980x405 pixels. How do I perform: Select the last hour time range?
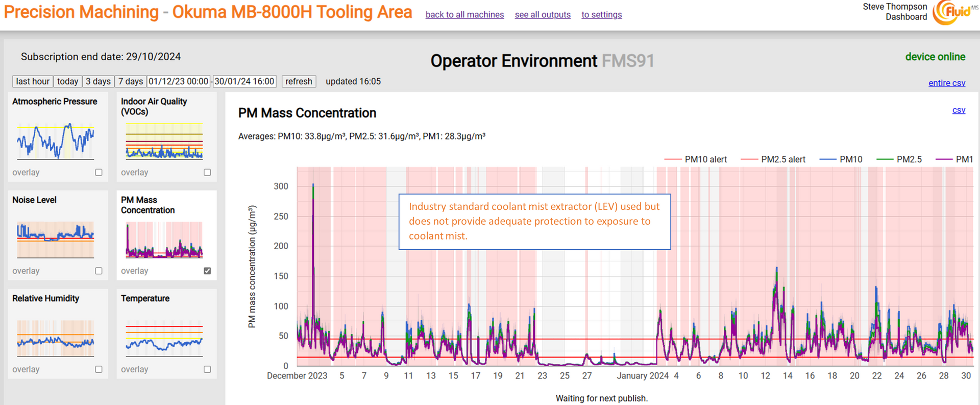[x=33, y=81]
